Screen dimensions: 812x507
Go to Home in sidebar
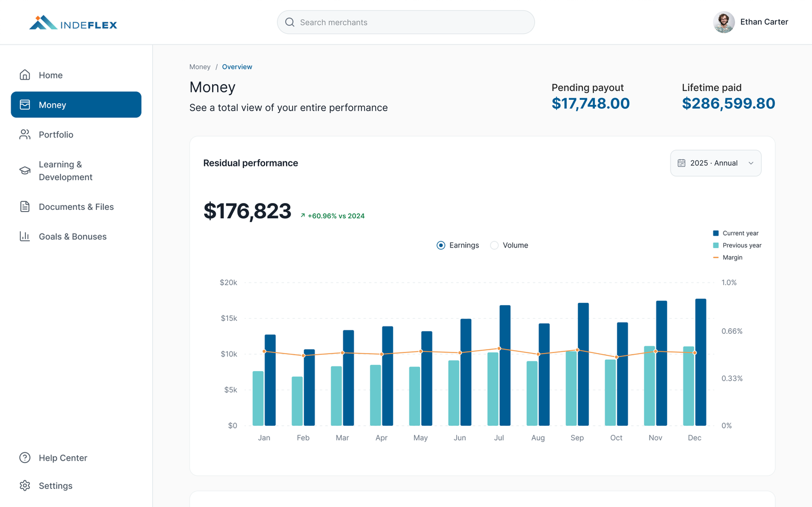(76, 75)
